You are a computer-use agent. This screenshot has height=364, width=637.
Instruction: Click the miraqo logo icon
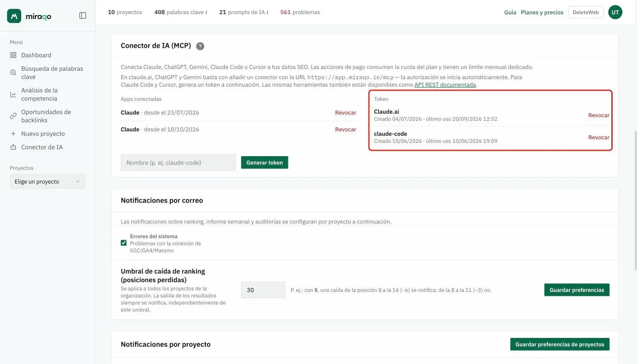coord(14,16)
